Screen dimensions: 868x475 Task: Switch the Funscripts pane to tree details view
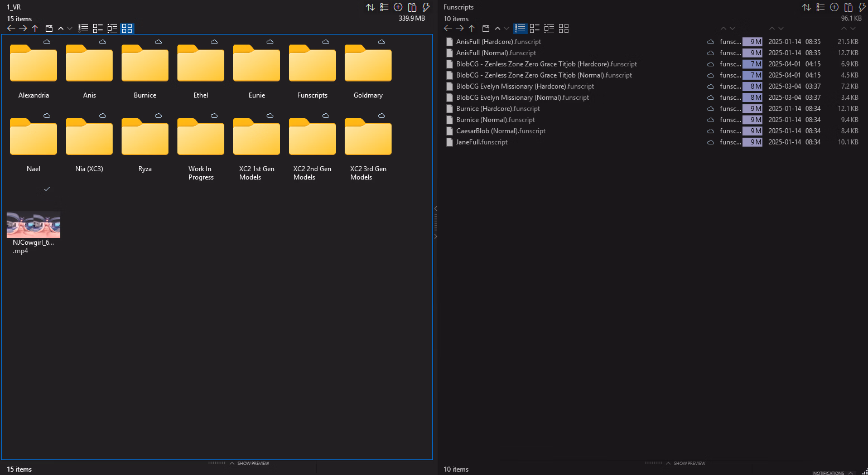(x=549, y=28)
